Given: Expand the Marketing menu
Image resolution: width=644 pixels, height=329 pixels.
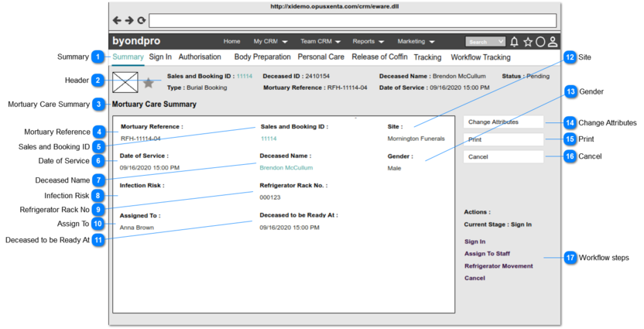Looking at the screenshot, I should pos(416,42).
